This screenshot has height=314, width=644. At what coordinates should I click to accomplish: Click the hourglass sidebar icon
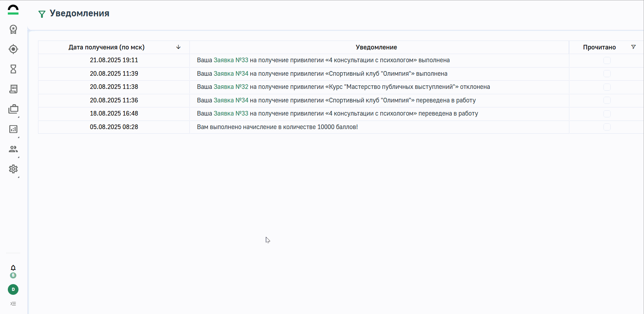(x=13, y=69)
